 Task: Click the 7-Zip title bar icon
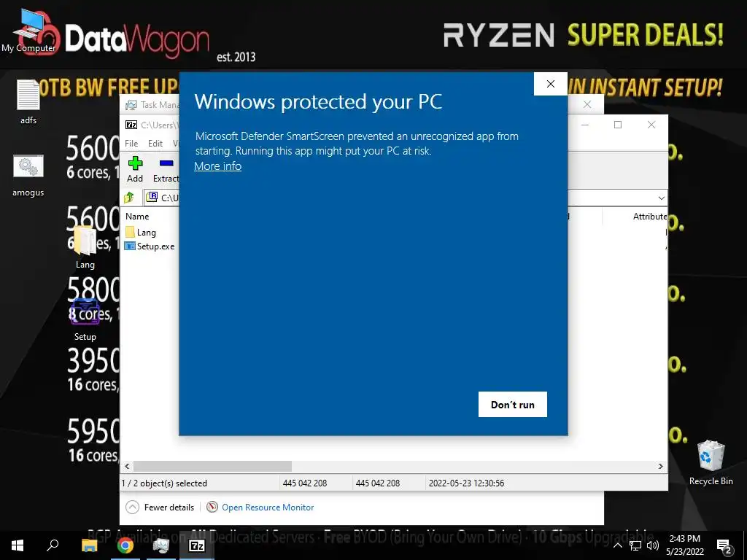tap(131, 125)
